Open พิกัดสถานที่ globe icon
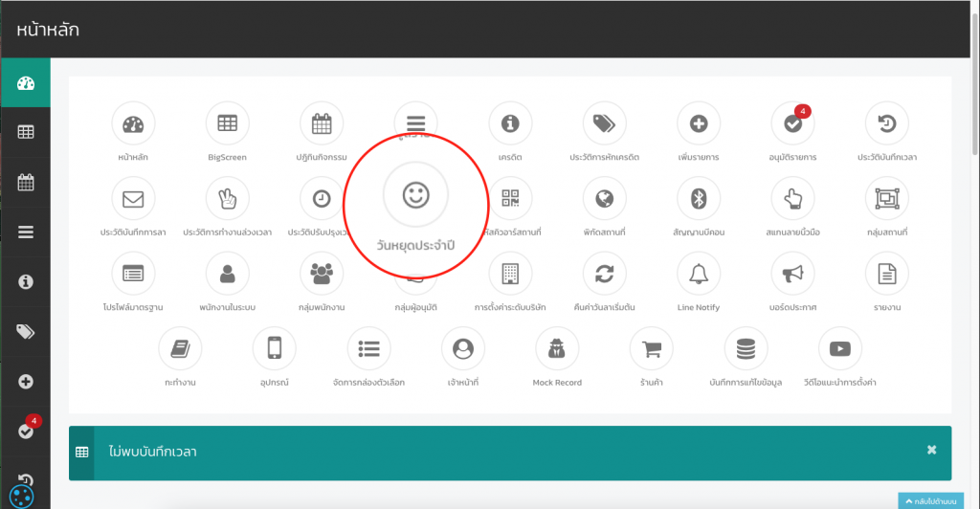This screenshot has width=980, height=509. click(x=605, y=199)
